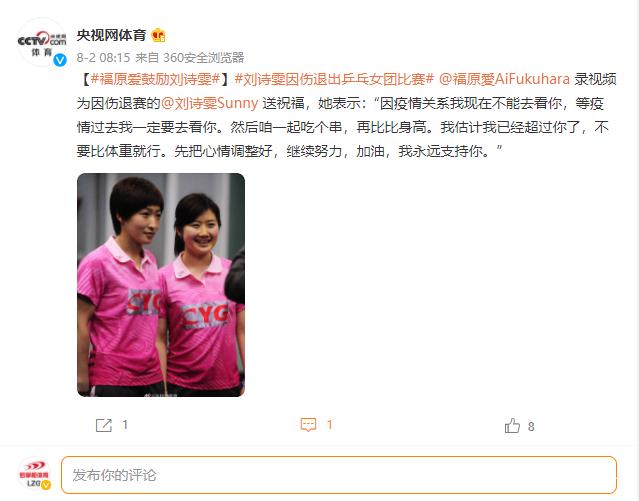The height and width of the screenshot is (501, 639).
Task: Click the commenter's avatar beside comment box
Action: (x=35, y=475)
